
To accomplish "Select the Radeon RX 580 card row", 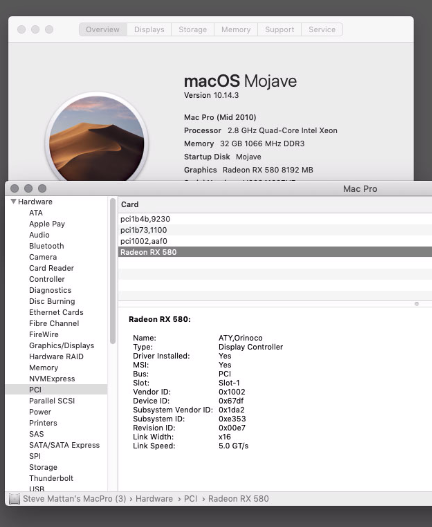I will point(275,252).
